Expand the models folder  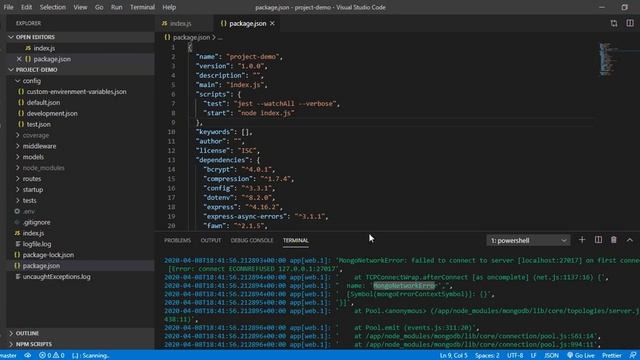33,157
